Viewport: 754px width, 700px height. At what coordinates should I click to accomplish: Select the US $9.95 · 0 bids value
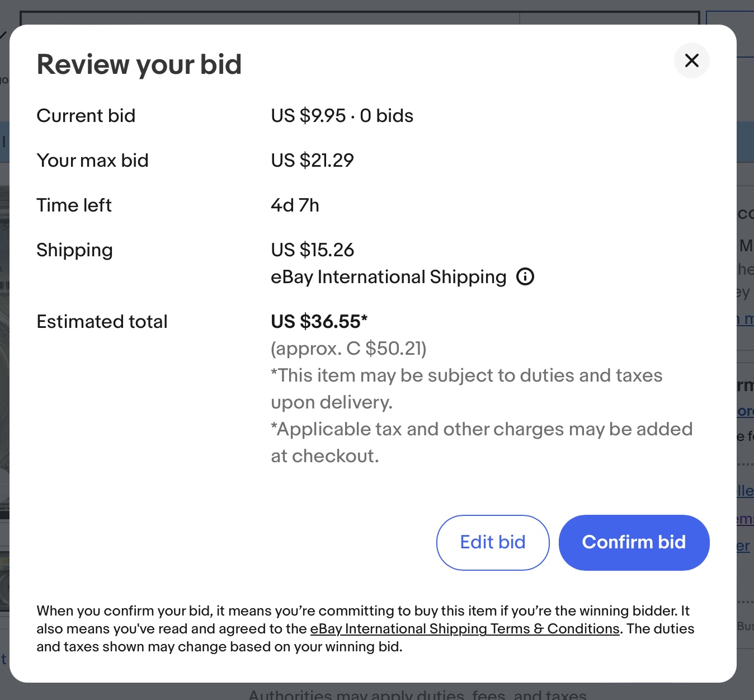click(x=342, y=116)
